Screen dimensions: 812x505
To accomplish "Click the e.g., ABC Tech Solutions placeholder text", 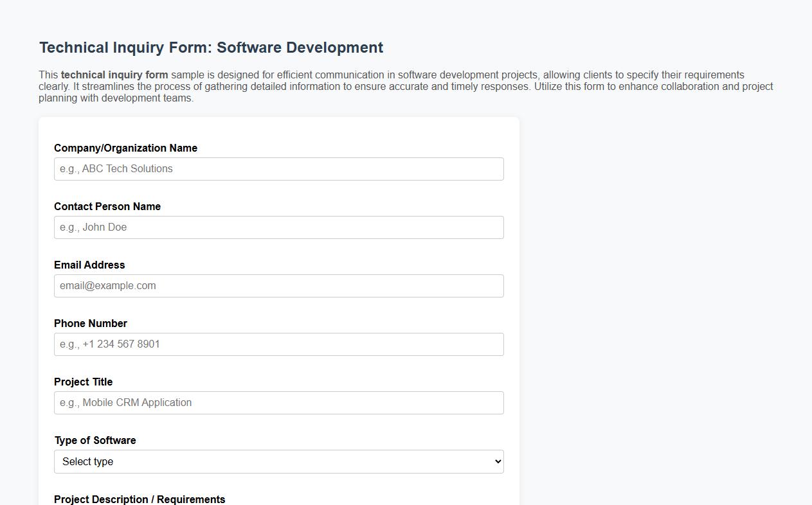I will click(116, 168).
